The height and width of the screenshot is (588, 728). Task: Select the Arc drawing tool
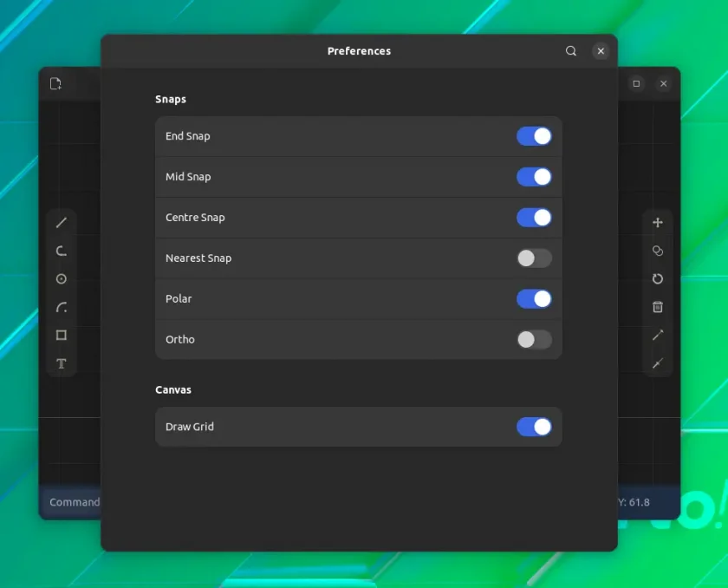point(62,307)
